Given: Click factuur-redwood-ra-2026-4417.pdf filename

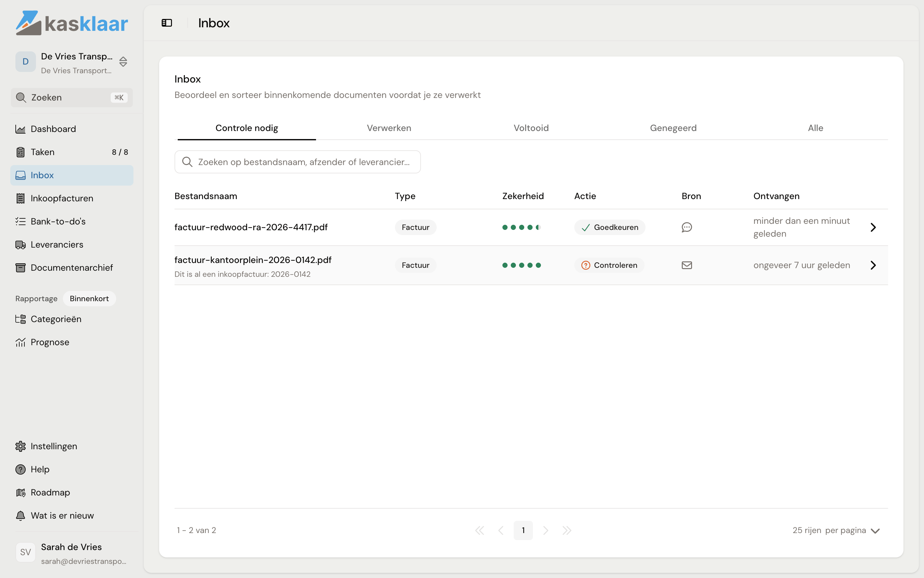Looking at the screenshot, I should click(x=251, y=227).
